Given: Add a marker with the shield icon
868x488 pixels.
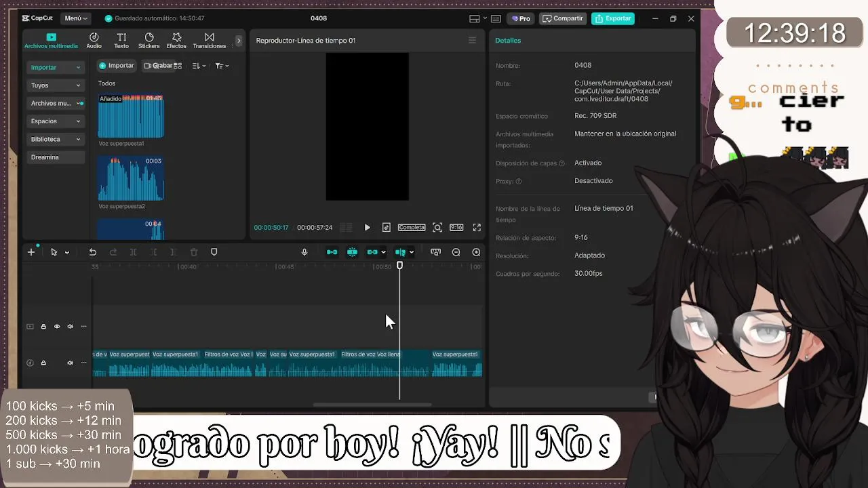Looking at the screenshot, I should (214, 252).
